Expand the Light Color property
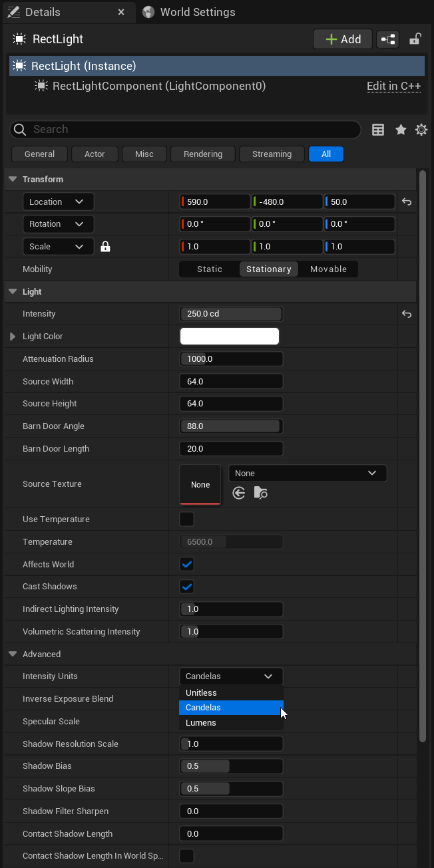434x868 pixels. 13,337
